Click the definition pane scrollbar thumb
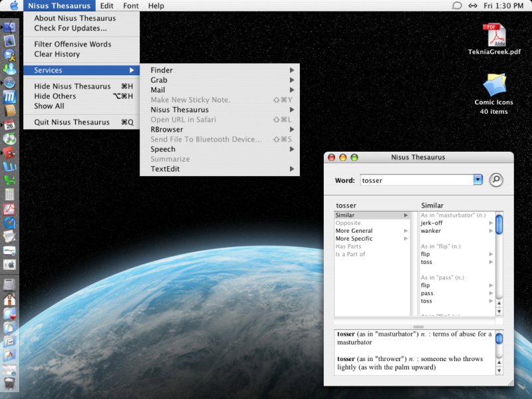The width and height of the screenshot is (532, 399). [499, 338]
